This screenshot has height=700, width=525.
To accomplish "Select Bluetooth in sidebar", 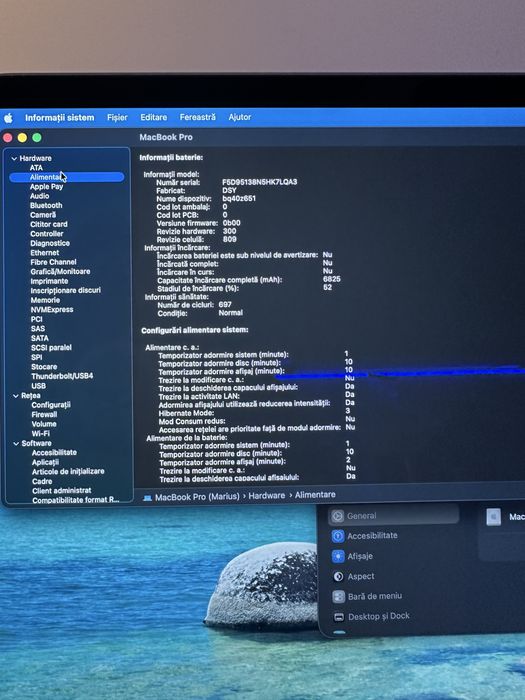I will 46,205.
